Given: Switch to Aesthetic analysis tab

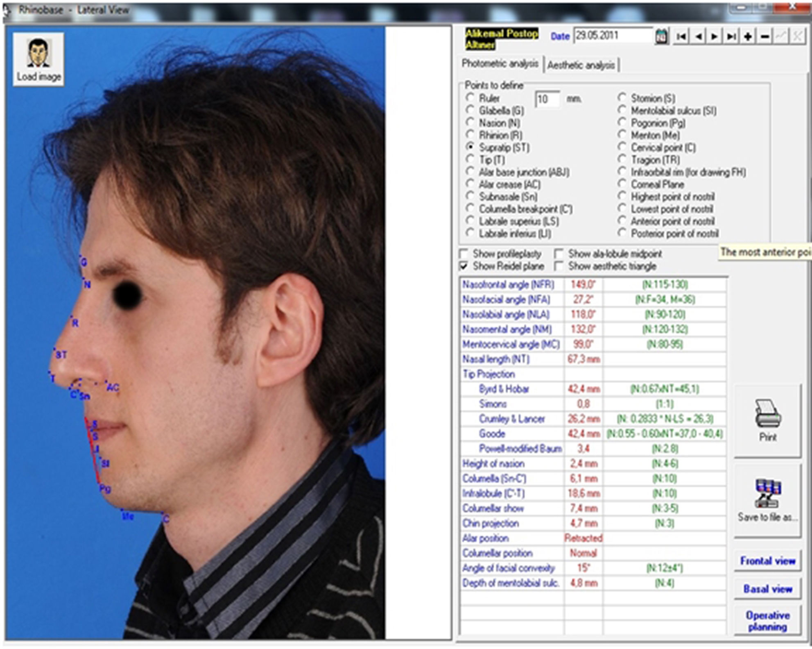Looking at the screenshot, I should tap(581, 65).
